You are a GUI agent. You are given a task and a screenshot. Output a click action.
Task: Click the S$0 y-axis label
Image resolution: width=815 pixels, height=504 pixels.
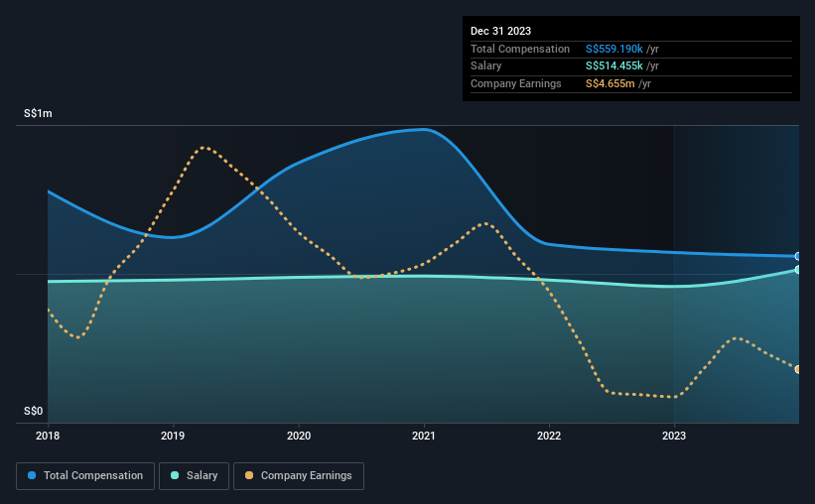point(34,411)
